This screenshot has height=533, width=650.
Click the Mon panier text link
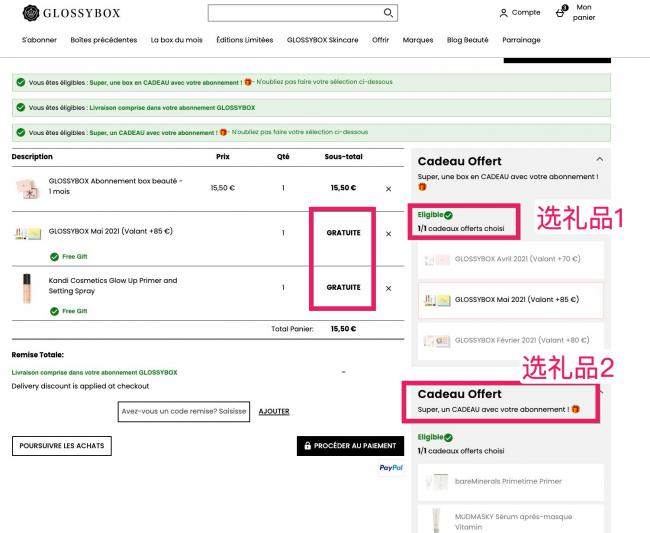coord(584,12)
